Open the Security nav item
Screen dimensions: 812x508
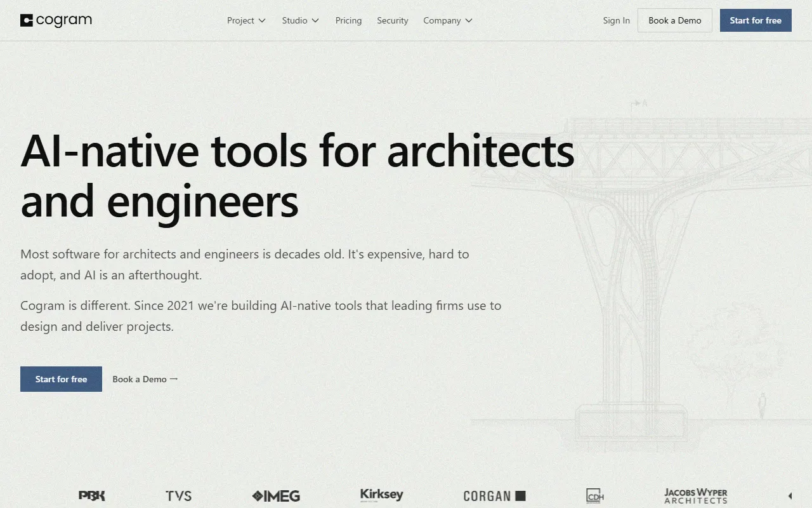392,20
